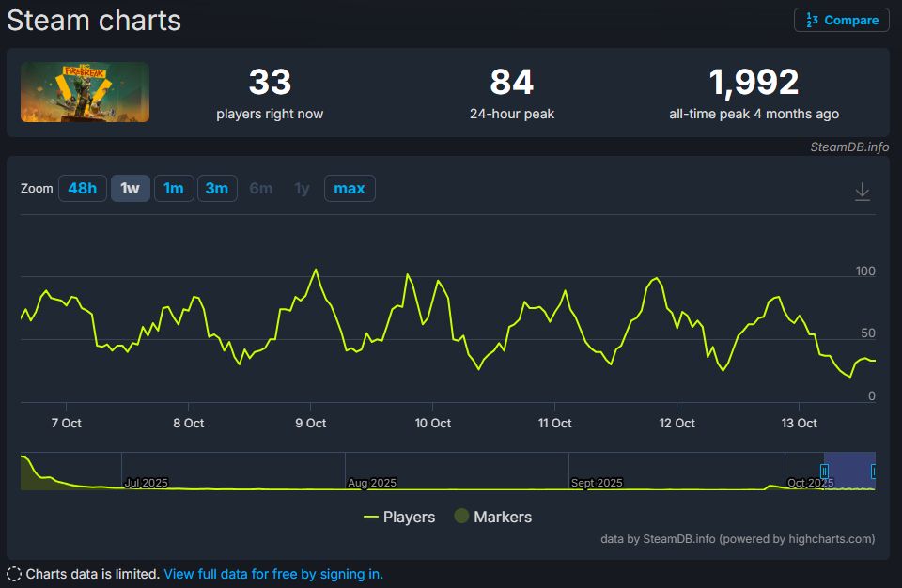Viewport: 902px width, 588px height.
Task: Toggle the Markers series in legend
Action: (493, 517)
